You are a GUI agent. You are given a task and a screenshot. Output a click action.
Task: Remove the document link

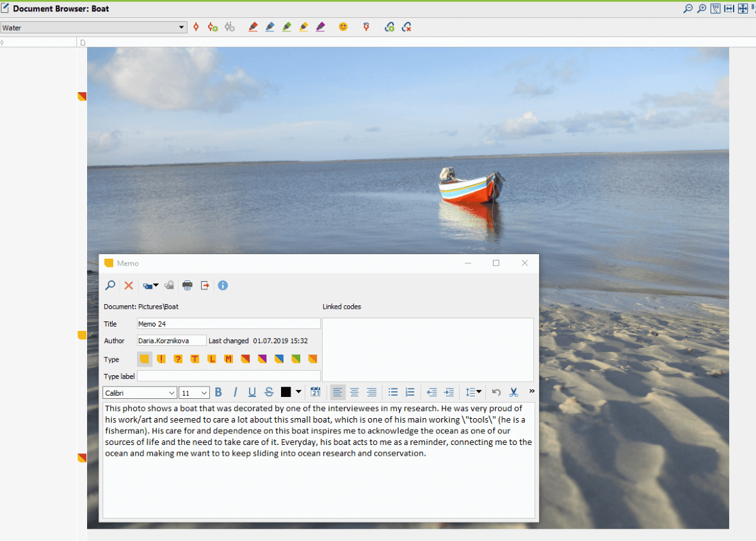pos(406,27)
